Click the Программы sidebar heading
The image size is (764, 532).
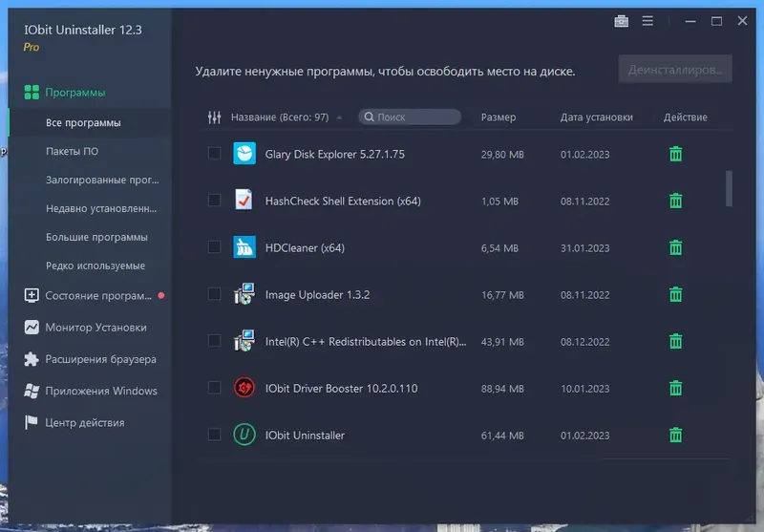pyautogui.click(x=75, y=92)
